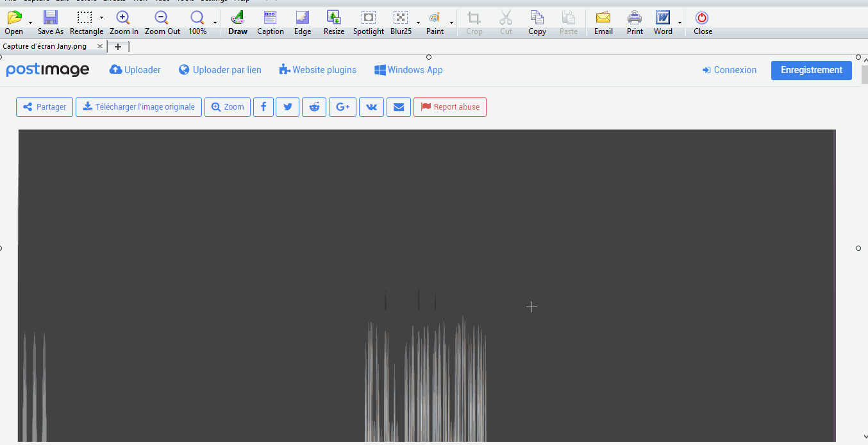
Task: Share the image on Google Plus
Action: pos(342,107)
